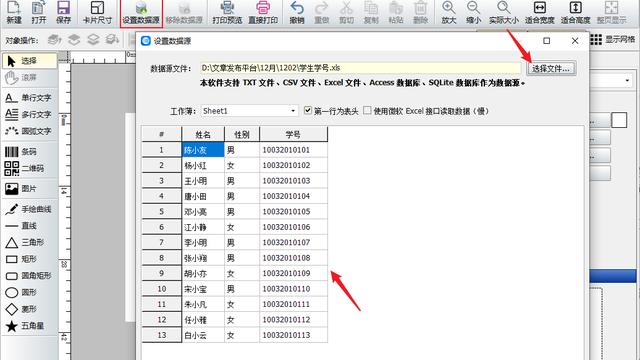Set 实际大小 actual size zoom
Image resolution: width=640 pixels, height=360 pixels.
(504, 12)
